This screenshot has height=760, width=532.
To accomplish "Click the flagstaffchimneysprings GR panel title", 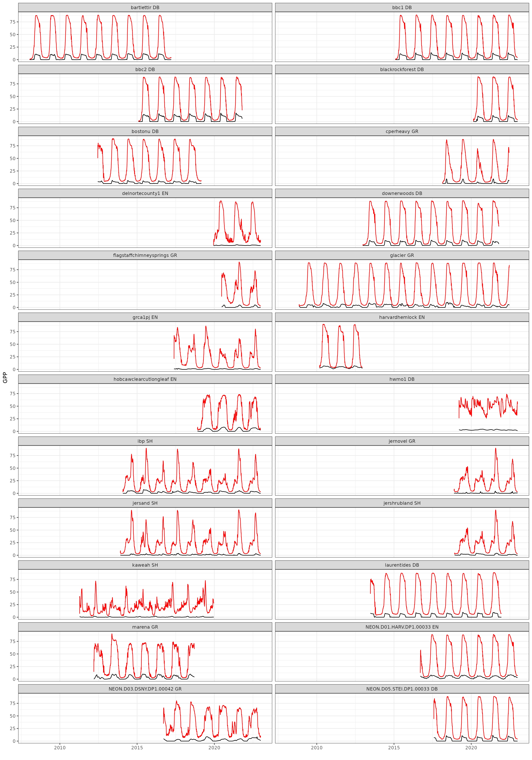I will coord(145,255).
